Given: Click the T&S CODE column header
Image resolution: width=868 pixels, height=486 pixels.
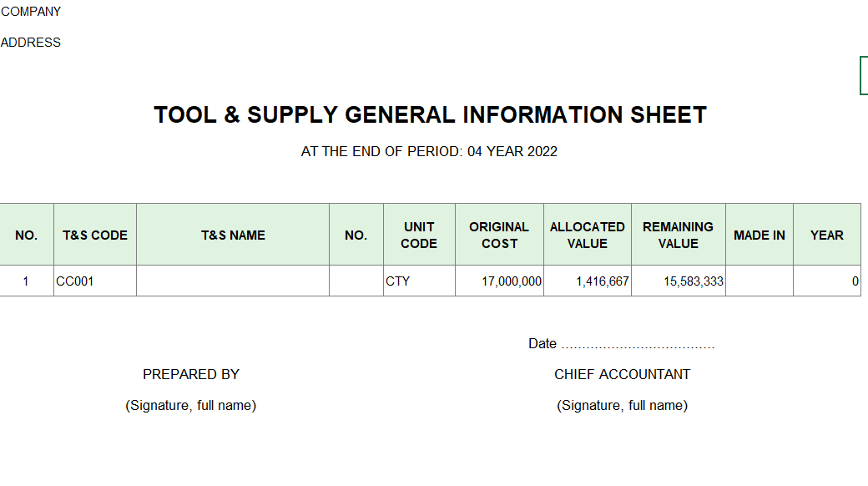Looking at the screenshot, I should [95, 235].
